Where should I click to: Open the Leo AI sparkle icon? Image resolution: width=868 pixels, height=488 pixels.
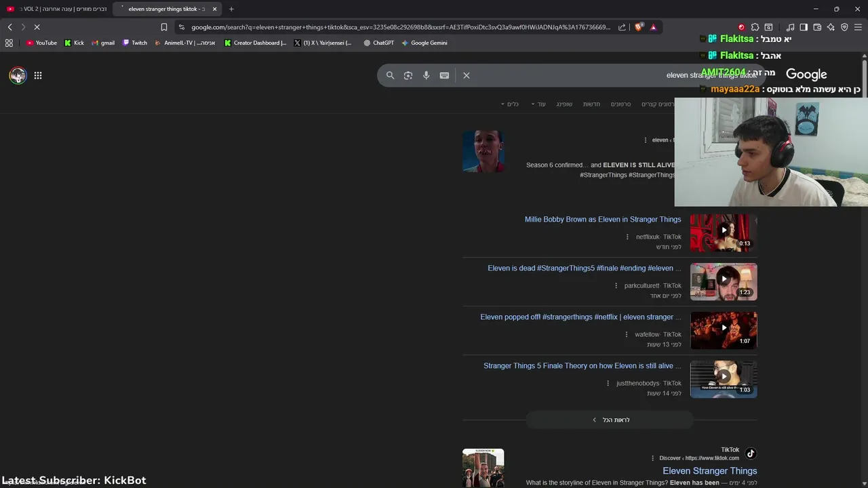(831, 27)
